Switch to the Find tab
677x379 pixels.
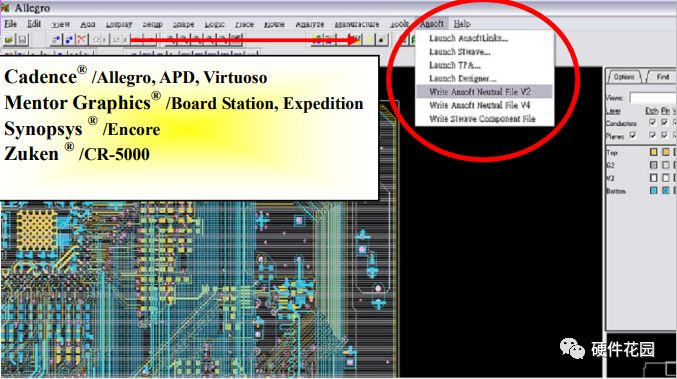pyautogui.click(x=663, y=77)
